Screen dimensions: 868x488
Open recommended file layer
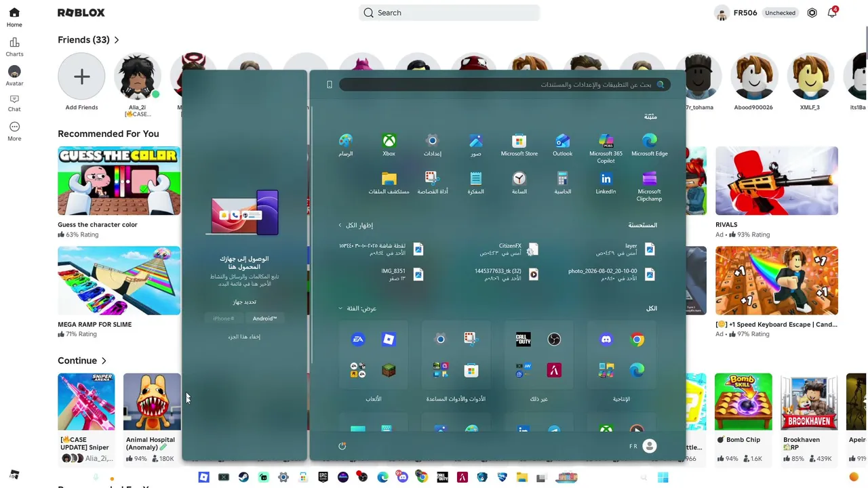[x=625, y=249]
